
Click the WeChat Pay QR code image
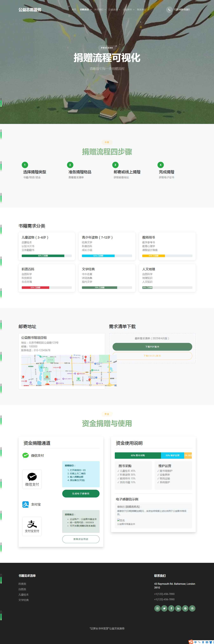(32, 479)
